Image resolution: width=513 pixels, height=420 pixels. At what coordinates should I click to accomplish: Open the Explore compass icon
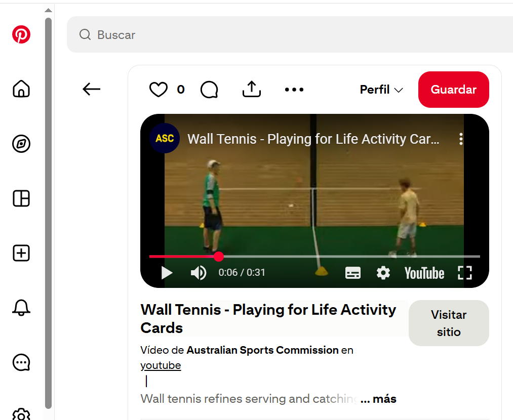tap(21, 144)
